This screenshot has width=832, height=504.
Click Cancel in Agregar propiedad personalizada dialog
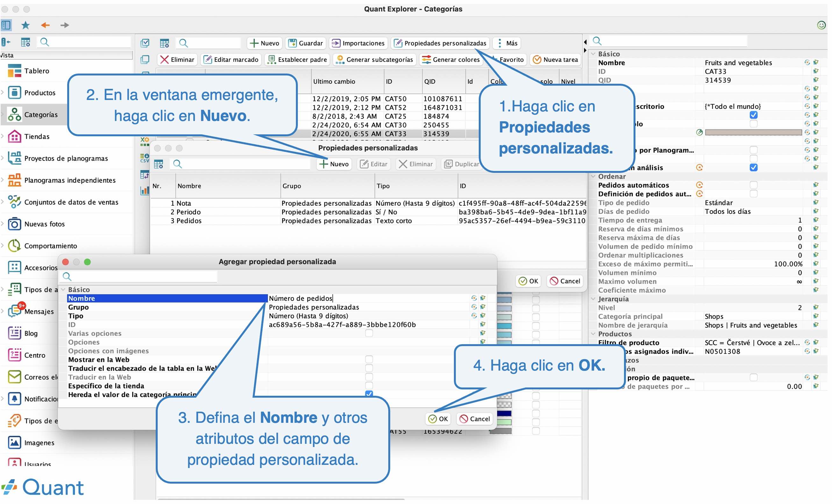pos(475,419)
